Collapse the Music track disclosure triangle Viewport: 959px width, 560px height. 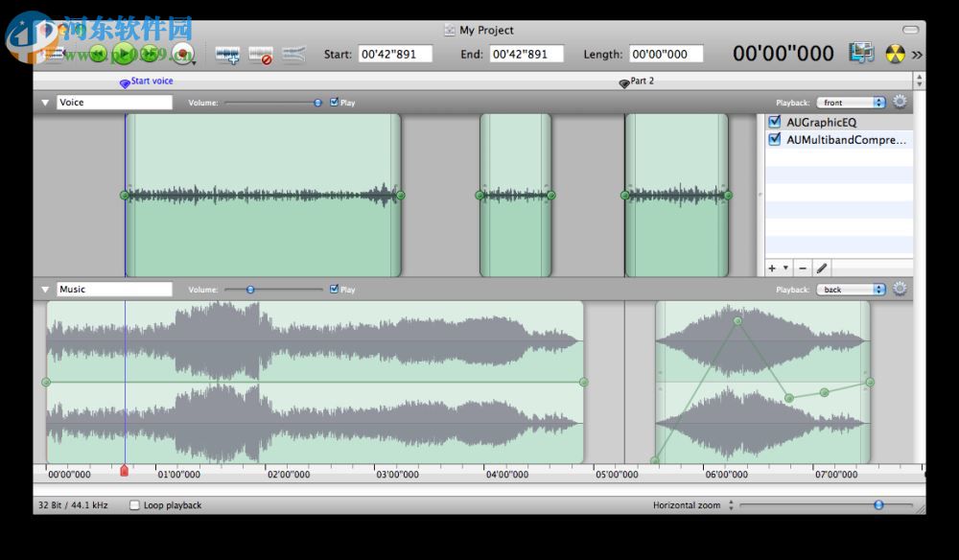[44, 290]
